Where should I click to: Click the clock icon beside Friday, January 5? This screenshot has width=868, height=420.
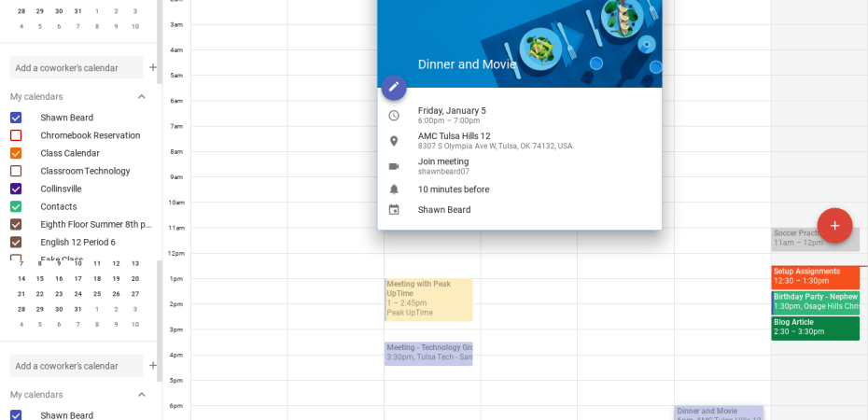point(394,116)
